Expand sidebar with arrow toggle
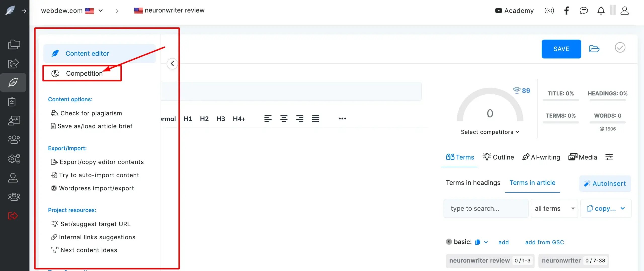Screen dimensions: 644x271 (x=24, y=11)
